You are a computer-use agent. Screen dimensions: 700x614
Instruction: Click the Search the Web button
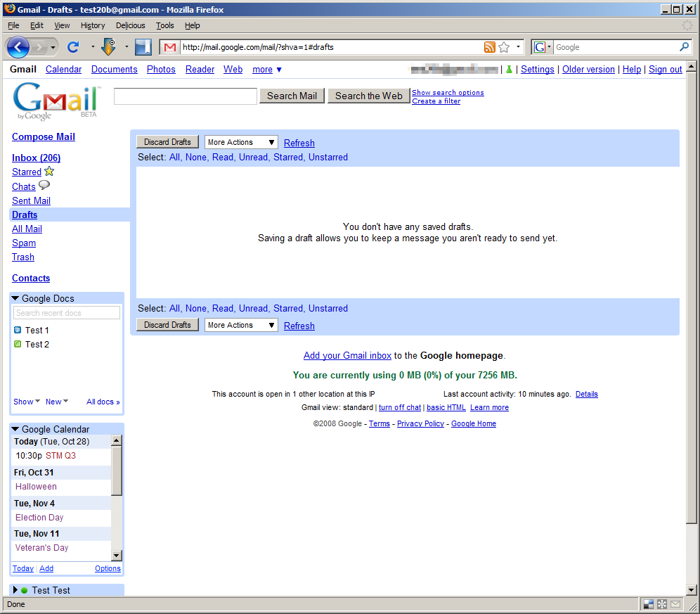tap(369, 96)
